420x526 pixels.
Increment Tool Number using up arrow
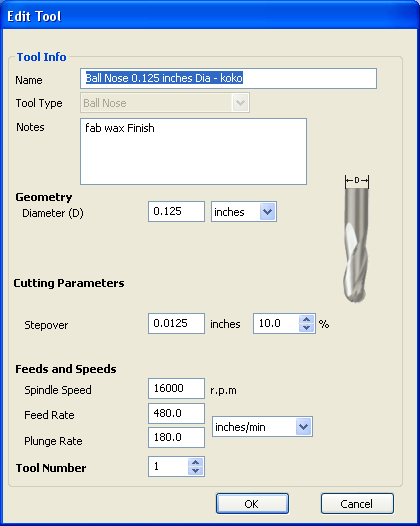pos(196,462)
